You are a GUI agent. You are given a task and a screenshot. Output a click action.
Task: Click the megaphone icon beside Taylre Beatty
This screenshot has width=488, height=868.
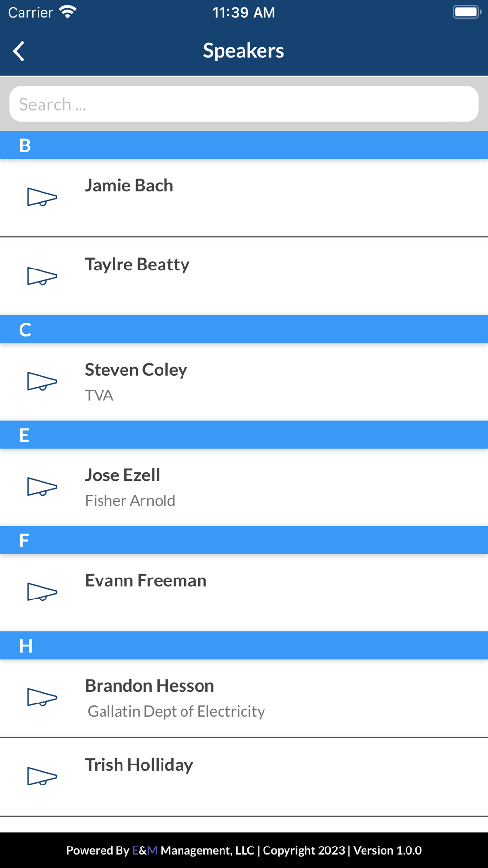pos(42,276)
